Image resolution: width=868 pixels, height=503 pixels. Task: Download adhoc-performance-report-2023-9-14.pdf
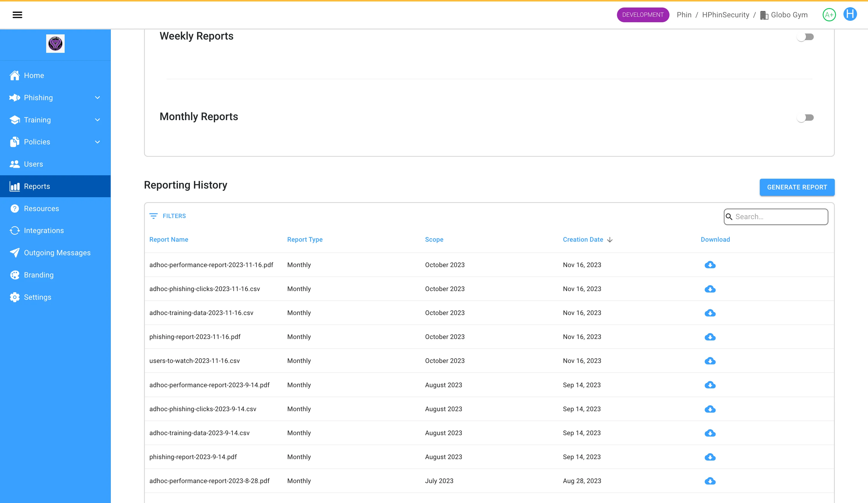pos(710,385)
